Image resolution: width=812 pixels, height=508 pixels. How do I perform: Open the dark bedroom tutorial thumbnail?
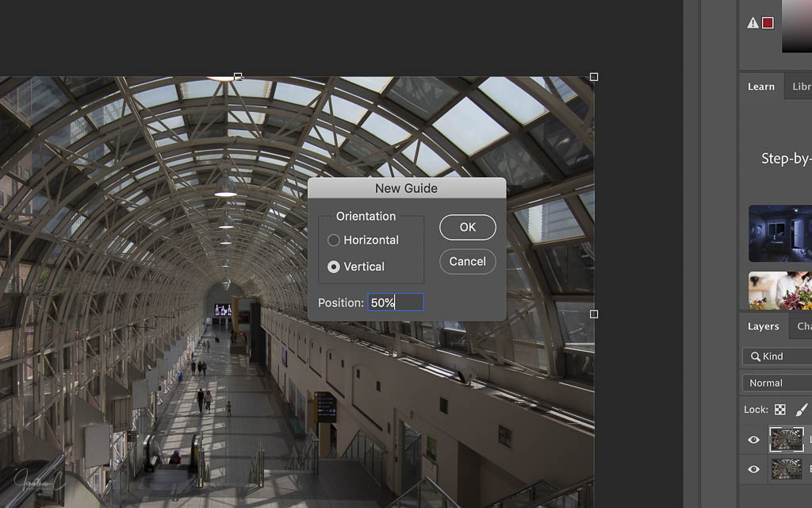(x=780, y=233)
